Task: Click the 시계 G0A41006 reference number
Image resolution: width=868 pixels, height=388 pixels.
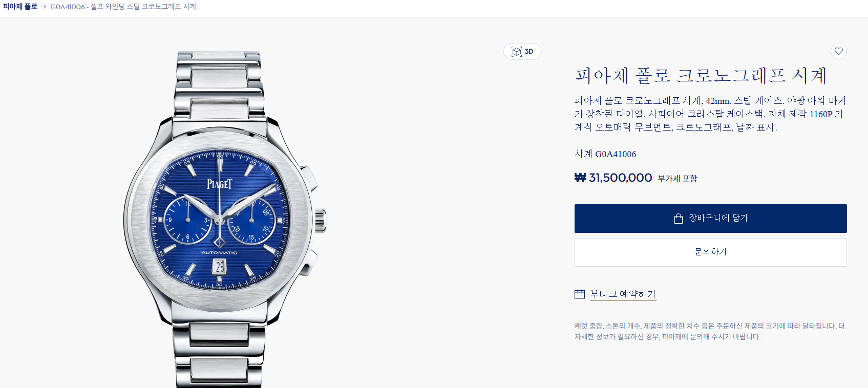Action: click(x=605, y=154)
